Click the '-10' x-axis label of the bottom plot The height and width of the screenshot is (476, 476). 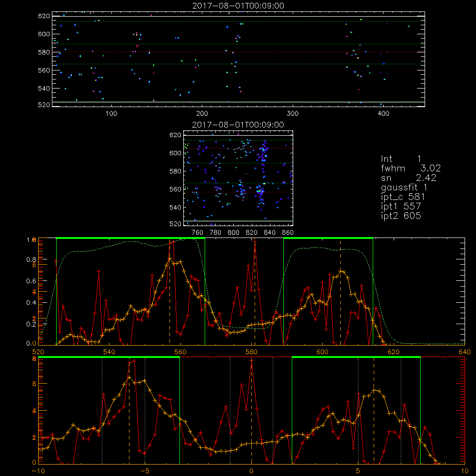tap(38, 471)
